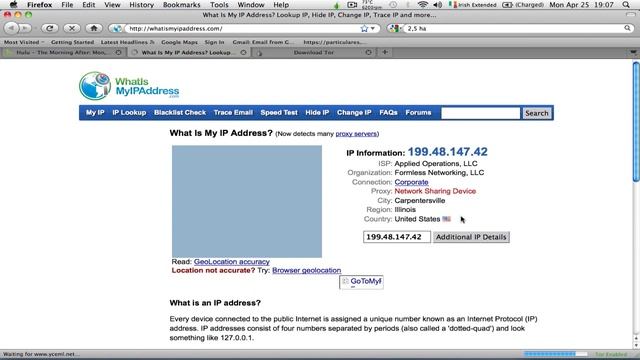Screen dimensions: 640x360
Task: Open a new tab with plus button
Action: tap(384, 52)
